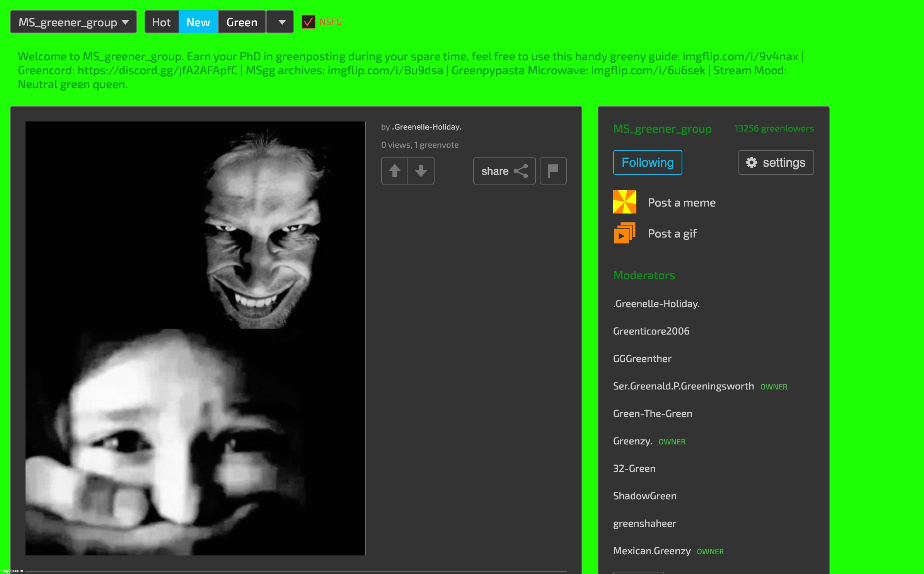Viewport: 924px width, 574px height.
Task: Downvote the post with the down arrow
Action: (421, 171)
